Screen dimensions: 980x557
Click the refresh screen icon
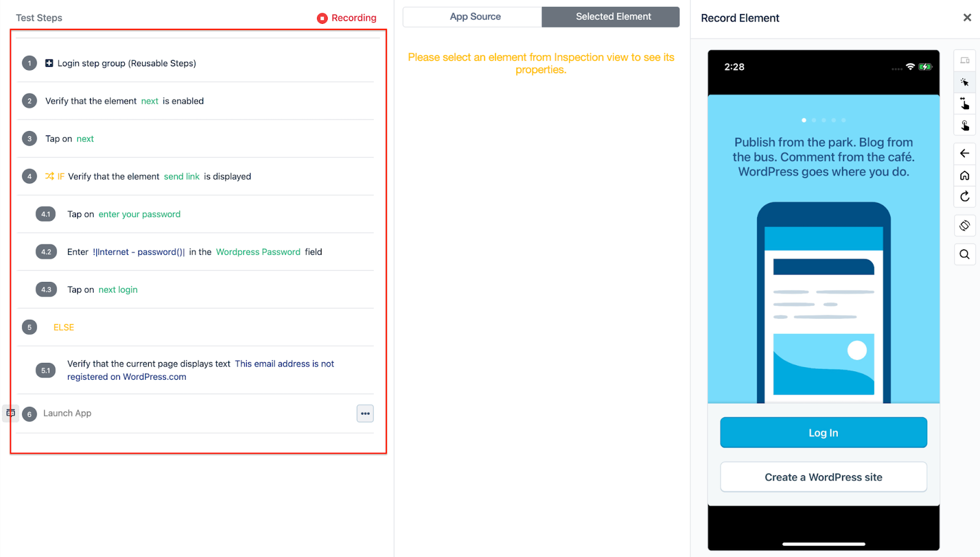point(965,197)
